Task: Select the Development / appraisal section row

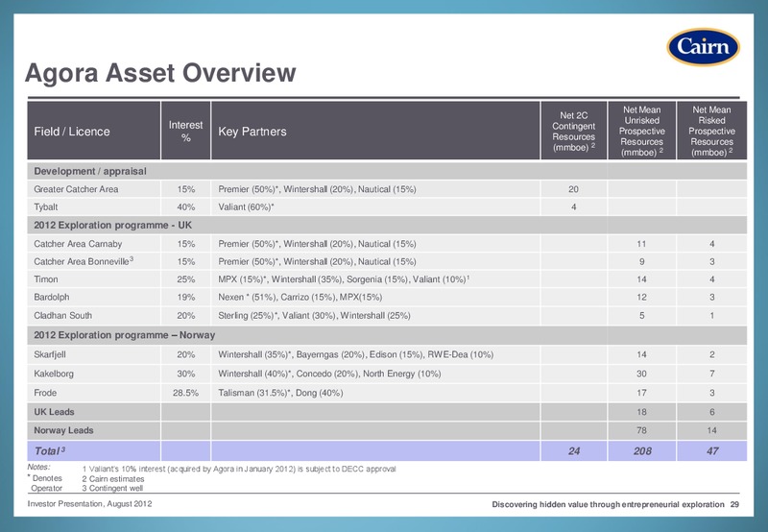Action: [x=387, y=171]
